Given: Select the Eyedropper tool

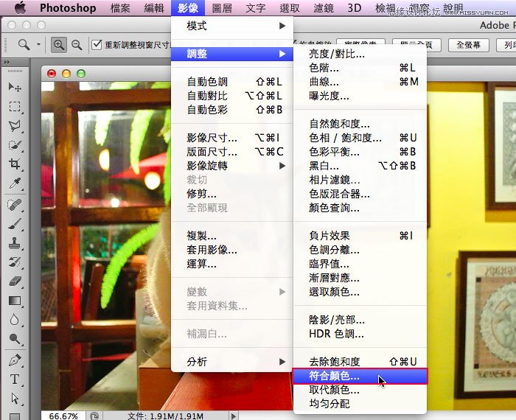Looking at the screenshot, I should point(15,183).
